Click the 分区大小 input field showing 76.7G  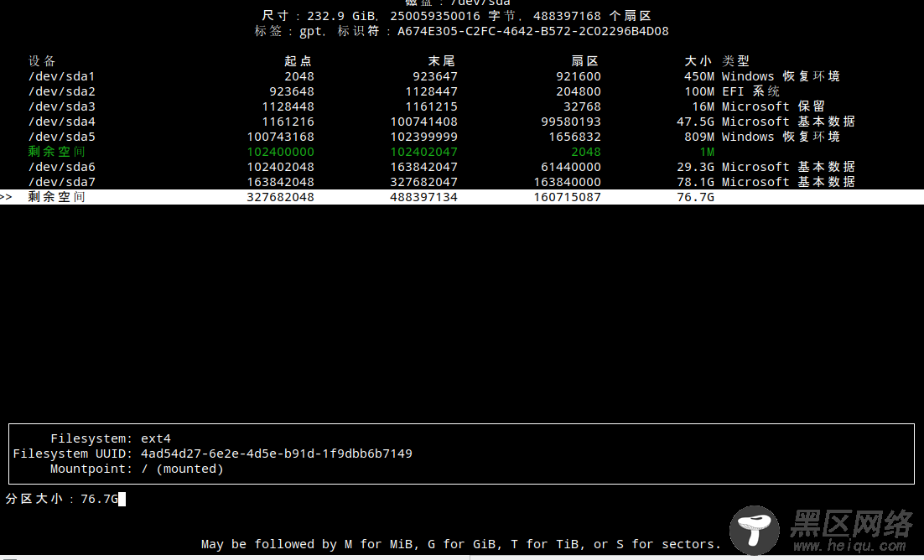pos(103,500)
